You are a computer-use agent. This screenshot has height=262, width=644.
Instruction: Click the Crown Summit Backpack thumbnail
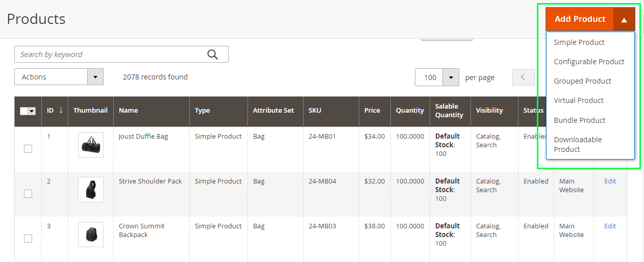(x=91, y=234)
